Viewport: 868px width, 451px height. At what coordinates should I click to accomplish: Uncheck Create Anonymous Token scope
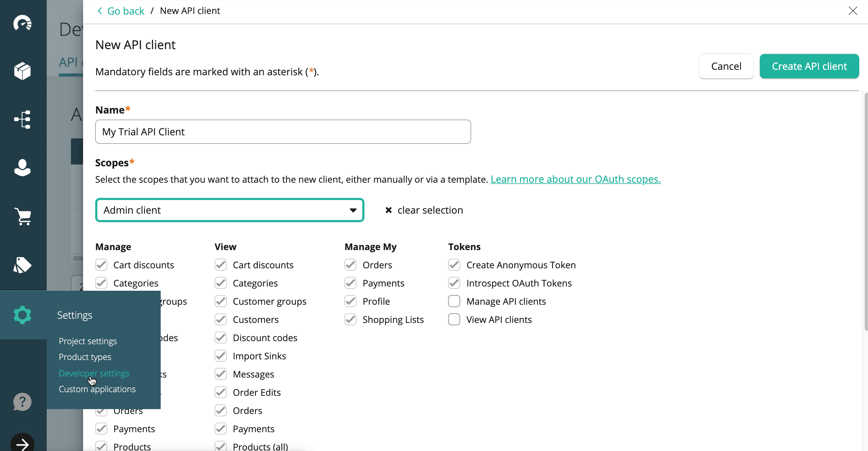(454, 265)
